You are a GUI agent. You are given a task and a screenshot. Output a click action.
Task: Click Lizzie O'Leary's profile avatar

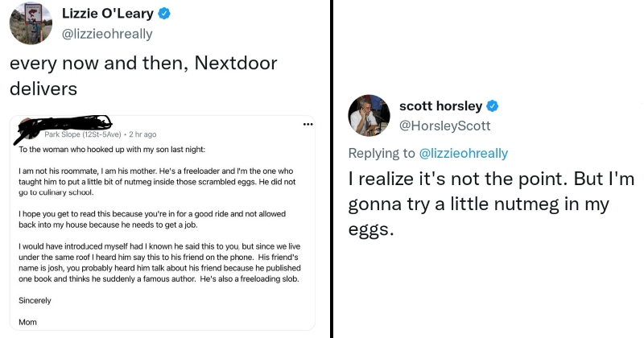[31, 23]
